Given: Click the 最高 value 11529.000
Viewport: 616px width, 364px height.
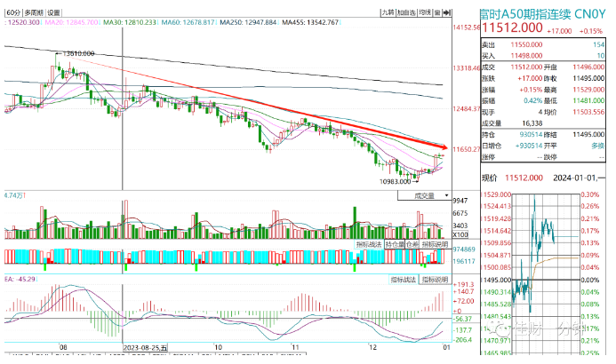Looking at the screenshot, I should point(588,90).
